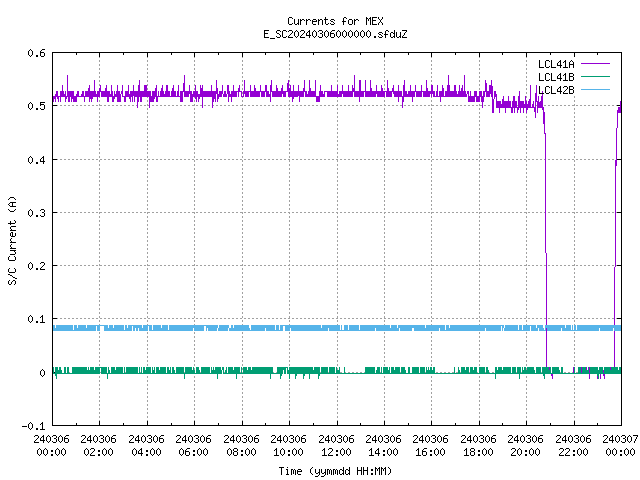
Task: Click the 240306 14:00 x-axis tick label
Action: [x=383, y=446]
